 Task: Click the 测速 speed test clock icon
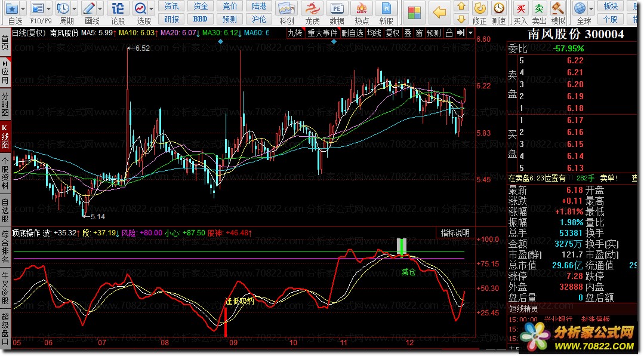coord(498,8)
